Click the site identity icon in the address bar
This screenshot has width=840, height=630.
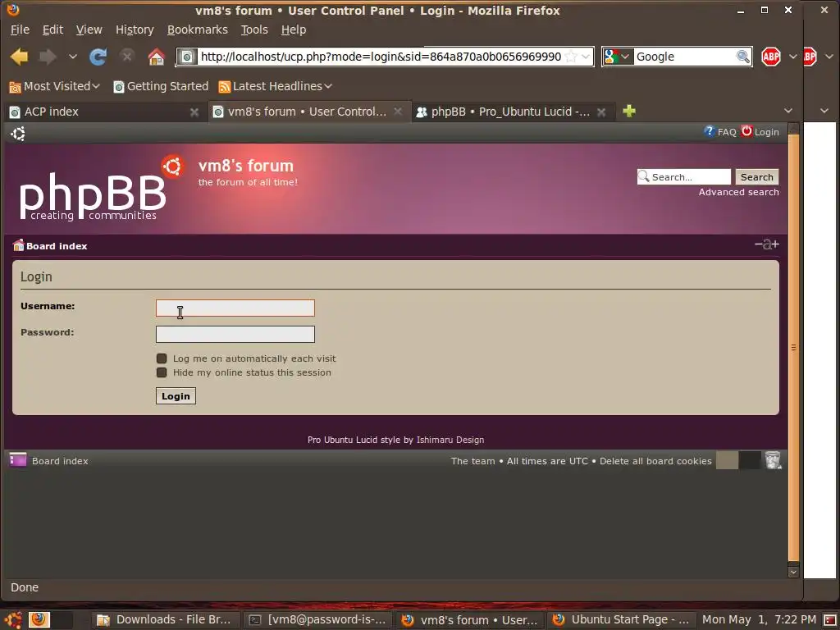coord(188,57)
